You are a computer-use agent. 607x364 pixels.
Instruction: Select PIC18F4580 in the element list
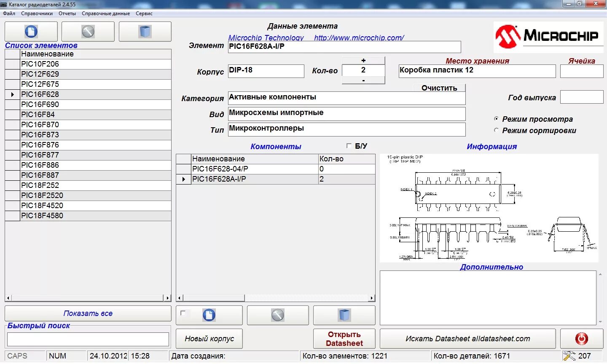[x=96, y=216]
